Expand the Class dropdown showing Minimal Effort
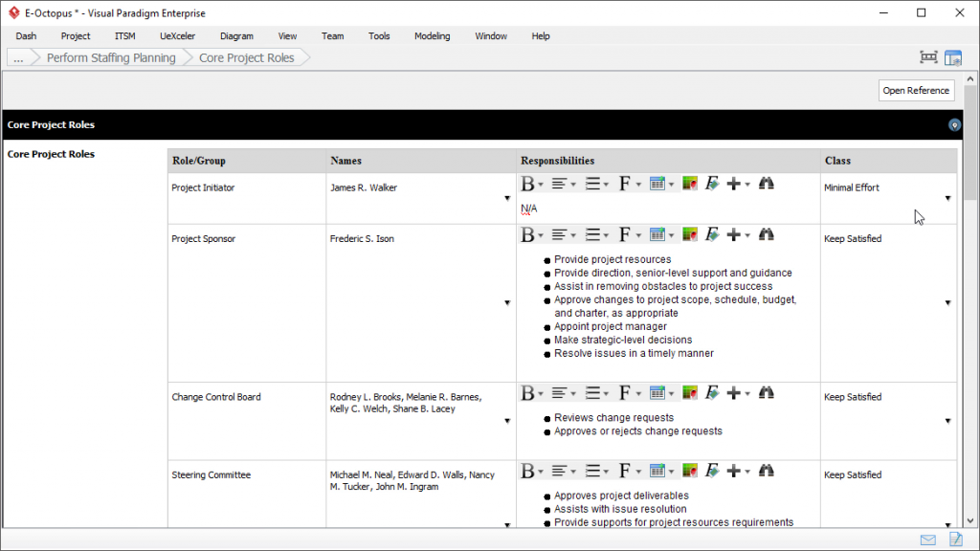 click(x=947, y=196)
